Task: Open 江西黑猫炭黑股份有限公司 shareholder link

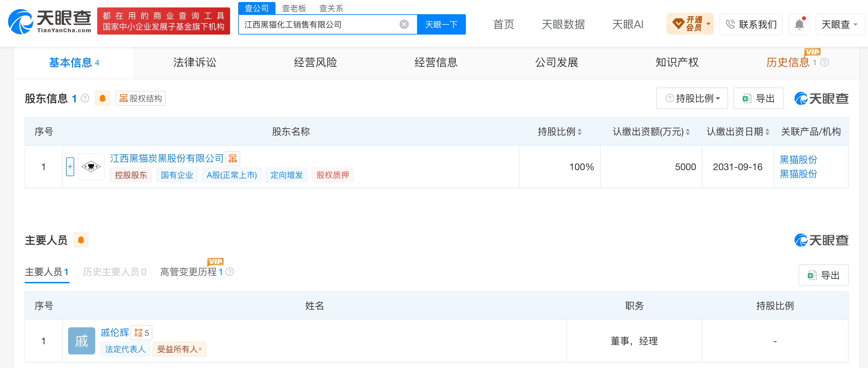Action: point(167,158)
